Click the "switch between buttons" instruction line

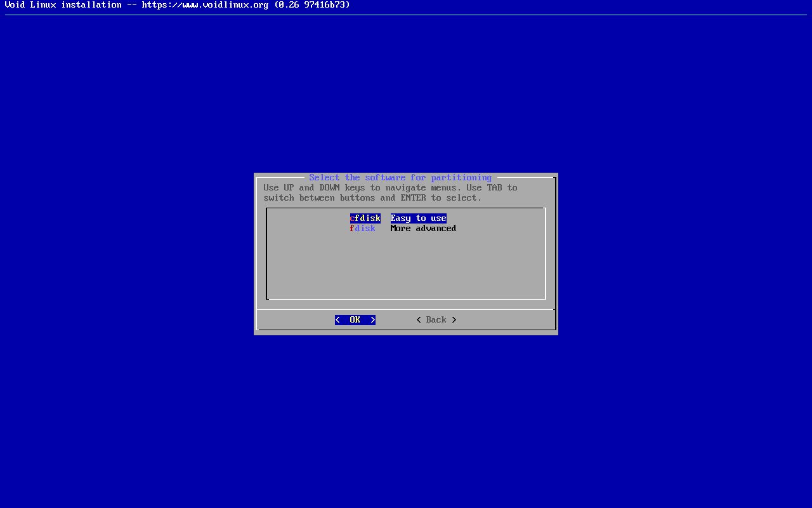tap(319, 198)
